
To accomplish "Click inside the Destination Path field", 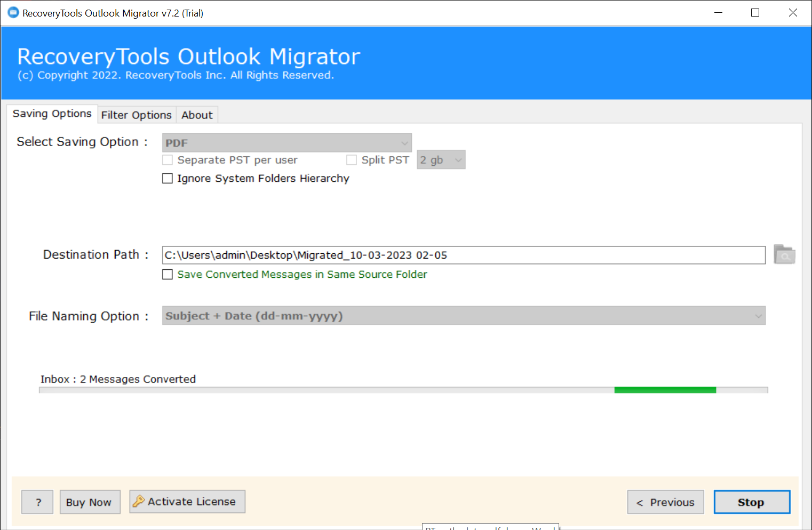I will (x=464, y=255).
